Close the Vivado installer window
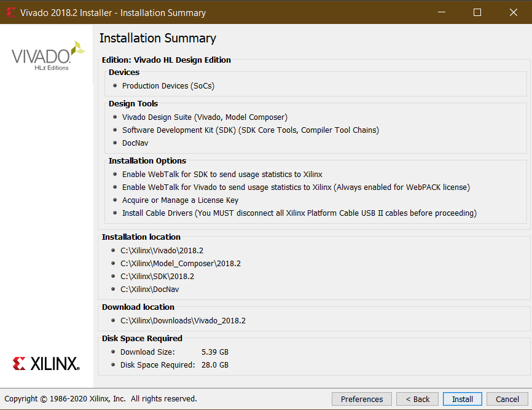Viewport: 532px width, 410px height. pyautogui.click(x=514, y=12)
